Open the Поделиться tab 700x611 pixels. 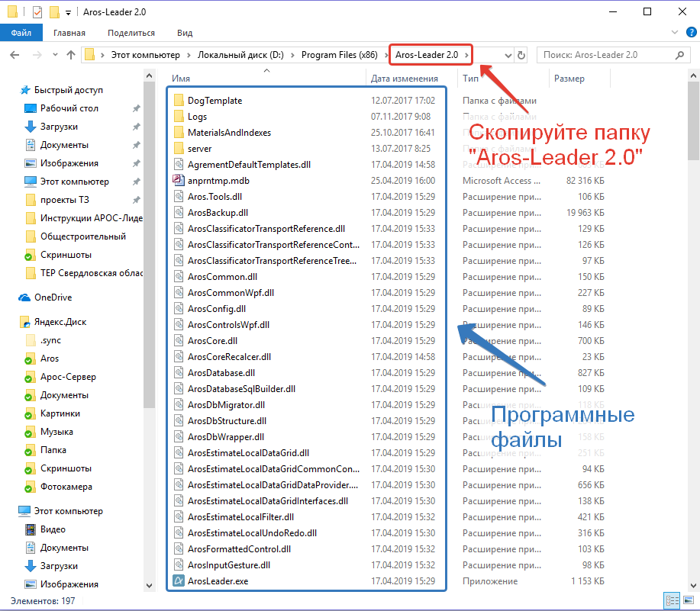click(x=131, y=33)
